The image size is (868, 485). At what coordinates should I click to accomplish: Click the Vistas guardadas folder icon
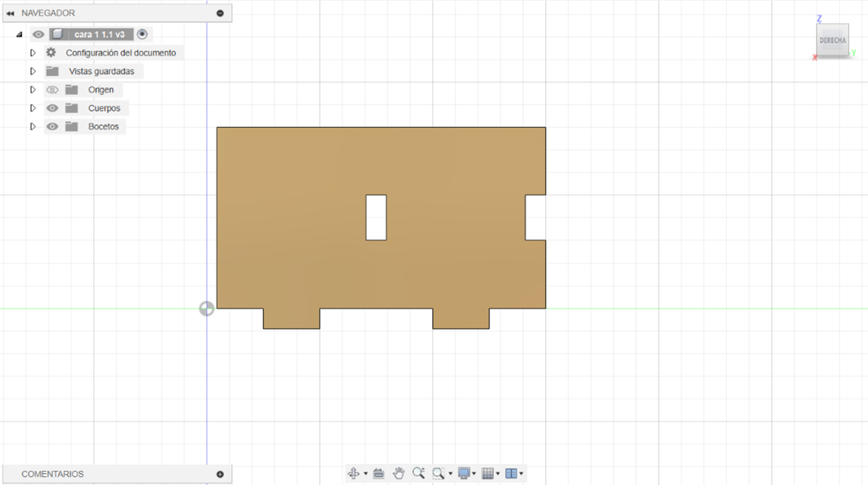click(53, 71)
